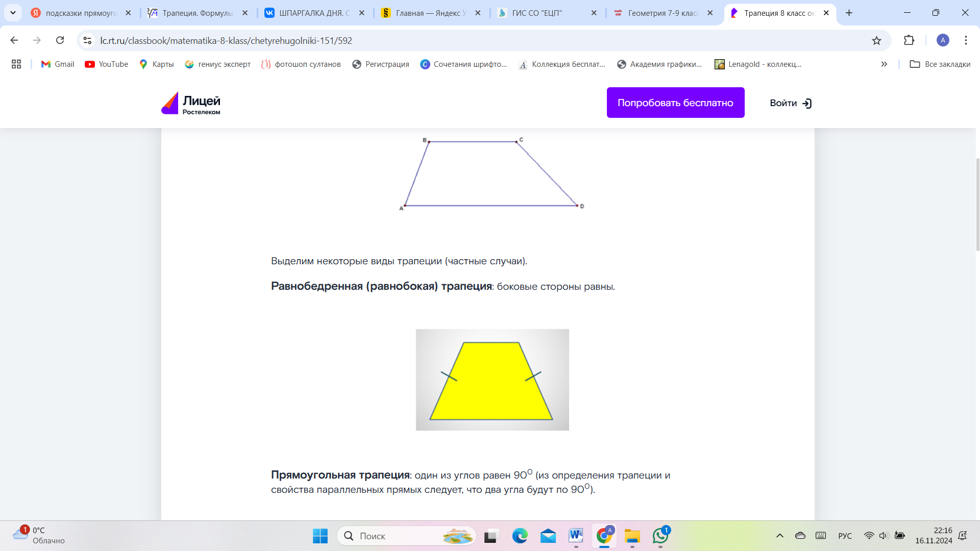Open the Wi-Fi network tray icon

(868, 536)
